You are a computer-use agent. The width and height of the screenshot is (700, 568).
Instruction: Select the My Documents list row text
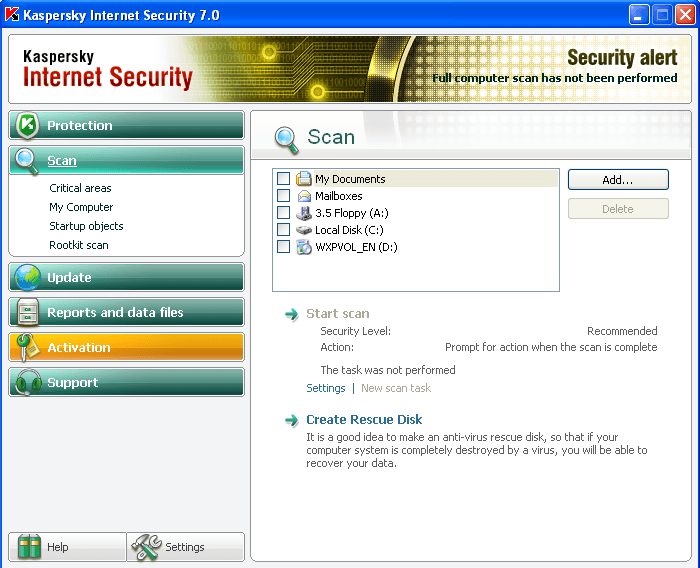coord(350,179)
